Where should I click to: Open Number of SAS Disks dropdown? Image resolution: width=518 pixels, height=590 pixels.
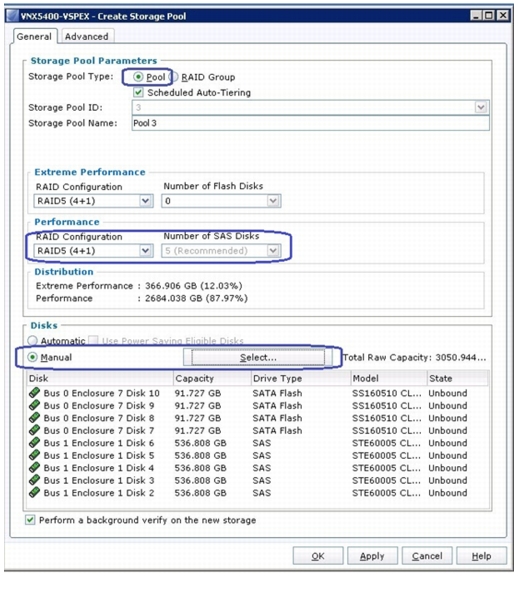[273, 250]
